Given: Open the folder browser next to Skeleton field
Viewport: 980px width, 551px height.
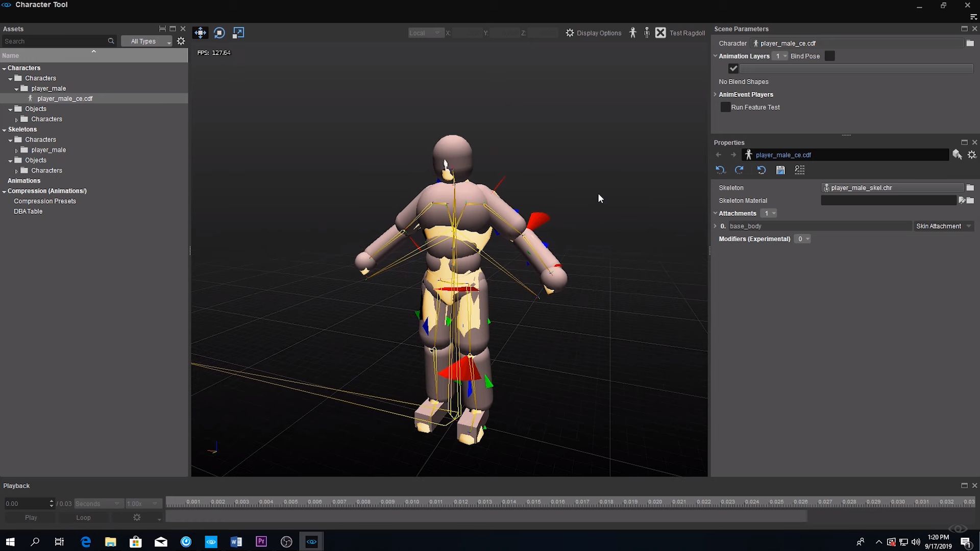Looking at the screenshot, I should point(970,187).
